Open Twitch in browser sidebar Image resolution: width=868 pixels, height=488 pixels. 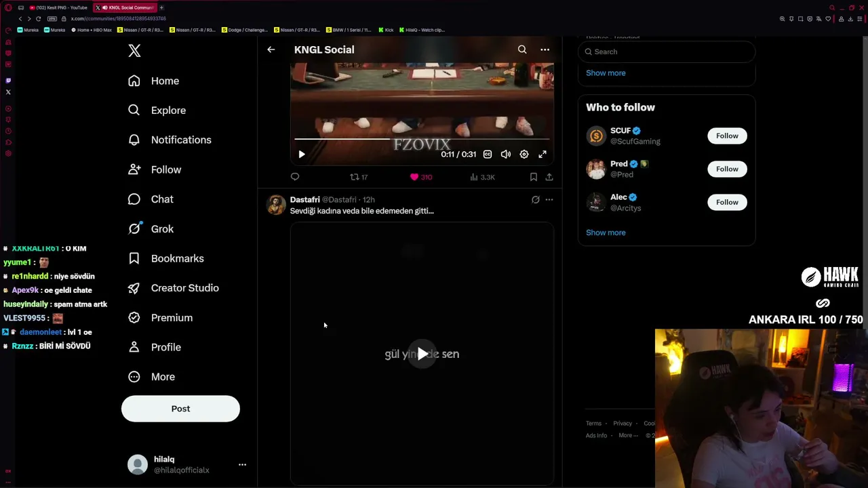(x=8, y=81)
